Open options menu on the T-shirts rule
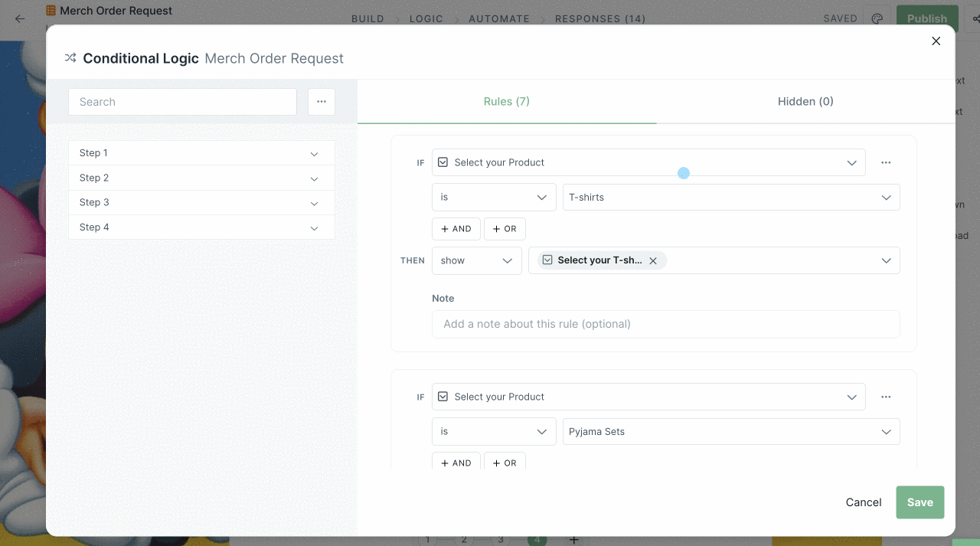Image resolution: width=980 pixels, height=546 pixels. click(886, 162)
